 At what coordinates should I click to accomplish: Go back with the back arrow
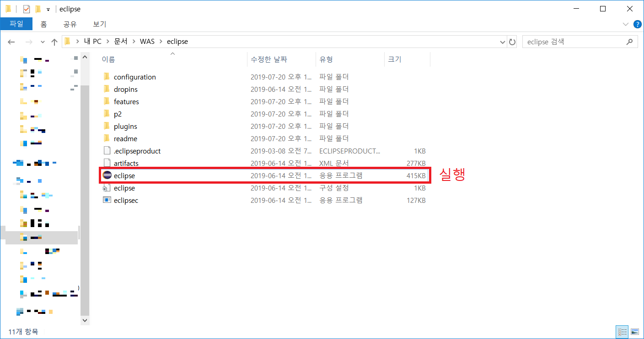tap(11, 42)
